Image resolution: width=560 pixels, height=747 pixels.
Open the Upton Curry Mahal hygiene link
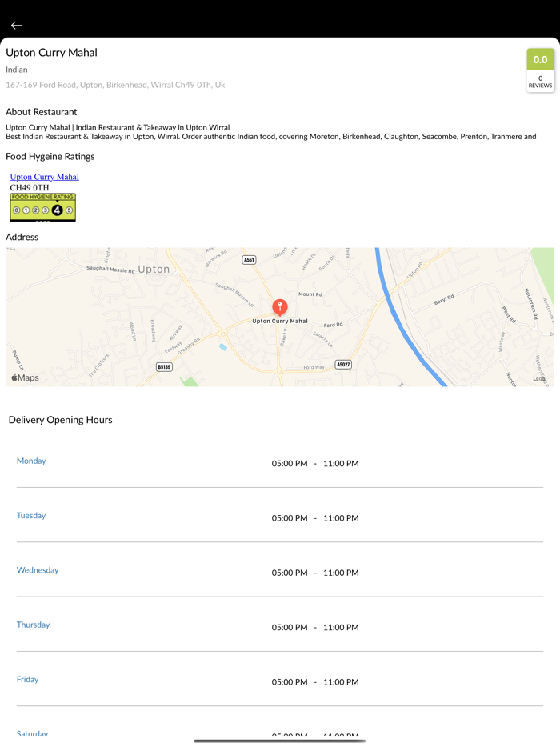click(x=44, y=177)
